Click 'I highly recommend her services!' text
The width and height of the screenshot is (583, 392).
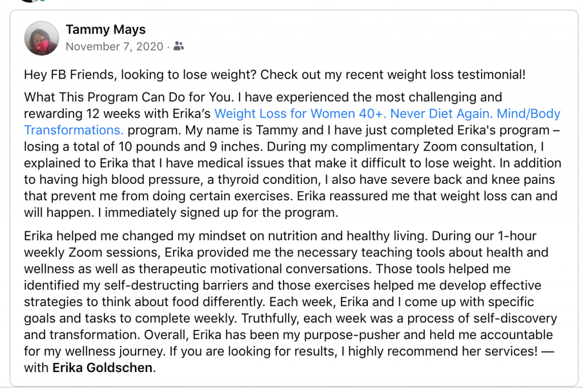tap(439, 351)
